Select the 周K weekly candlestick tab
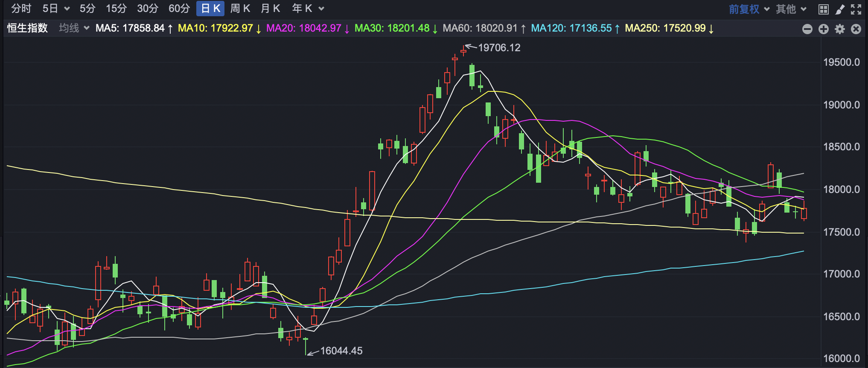The height and width of the screenshot is (368, 868). tap(240, 9)
